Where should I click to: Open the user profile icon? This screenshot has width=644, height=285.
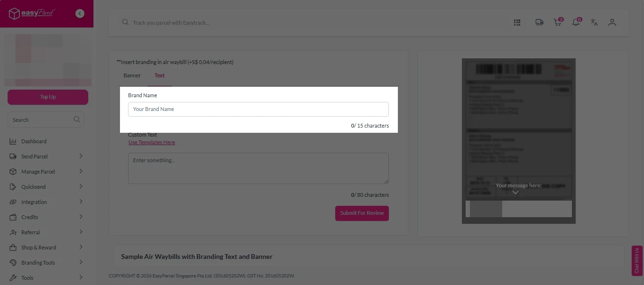612,22
